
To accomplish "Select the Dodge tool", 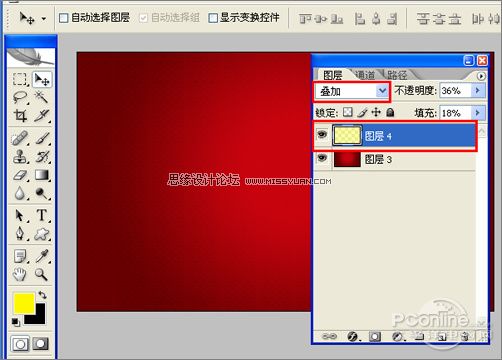I will (42, 193).
